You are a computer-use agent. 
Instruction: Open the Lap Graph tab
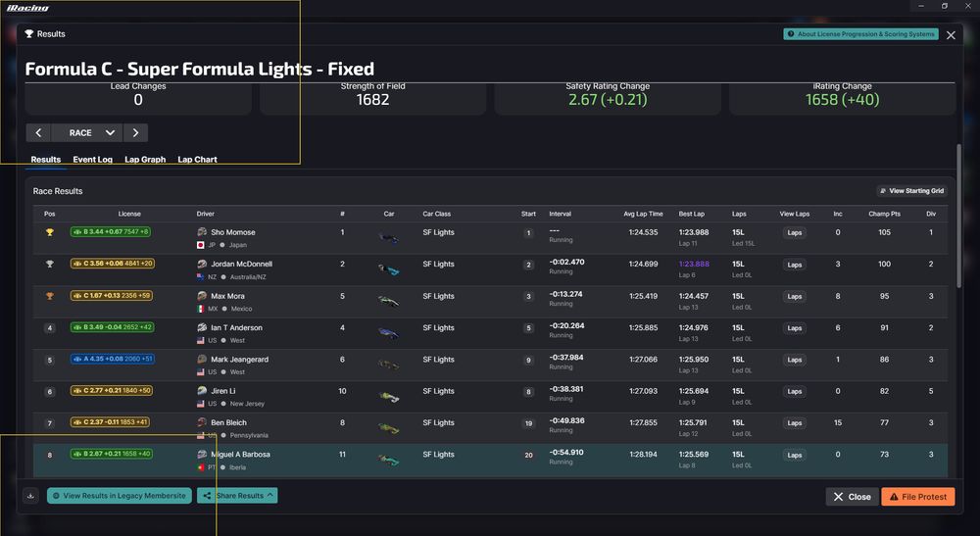pos(145,160)
